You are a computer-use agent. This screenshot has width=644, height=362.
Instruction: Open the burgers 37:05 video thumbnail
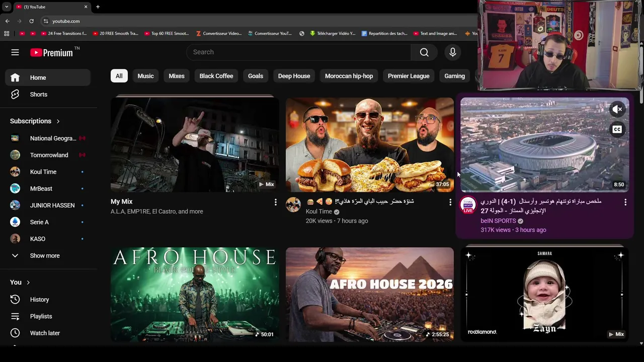tap(370, 145)
